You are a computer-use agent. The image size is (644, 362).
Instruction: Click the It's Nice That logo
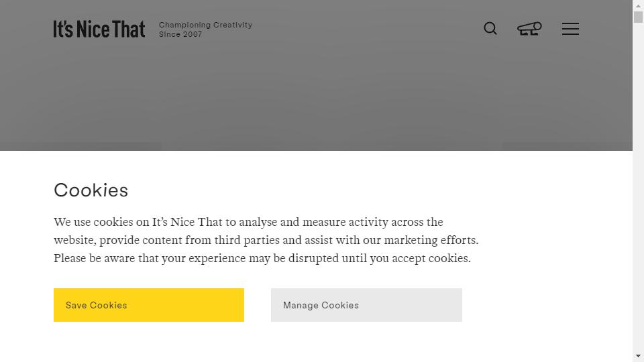coord(99,29)
